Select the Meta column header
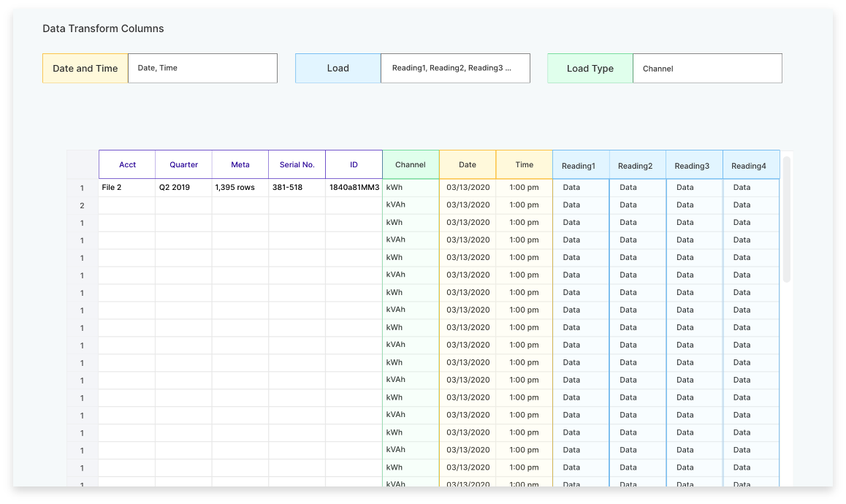This screenshot has height=504, width=846. (x=240, y=165)
